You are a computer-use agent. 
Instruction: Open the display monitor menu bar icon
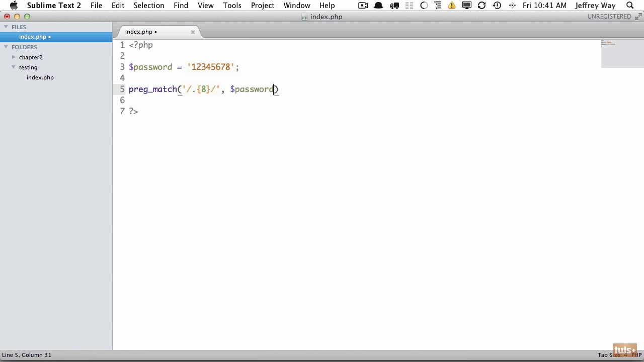[466, 6]
